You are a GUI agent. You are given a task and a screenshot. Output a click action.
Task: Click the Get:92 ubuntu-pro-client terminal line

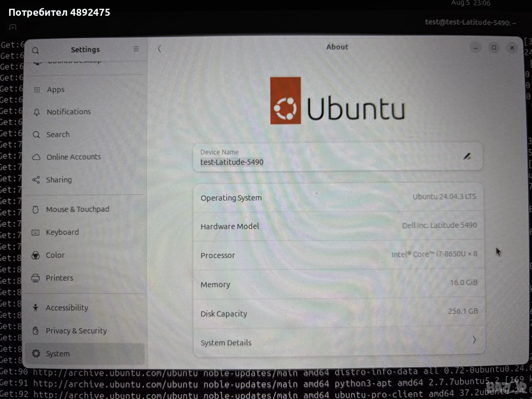tap(266, 394)
